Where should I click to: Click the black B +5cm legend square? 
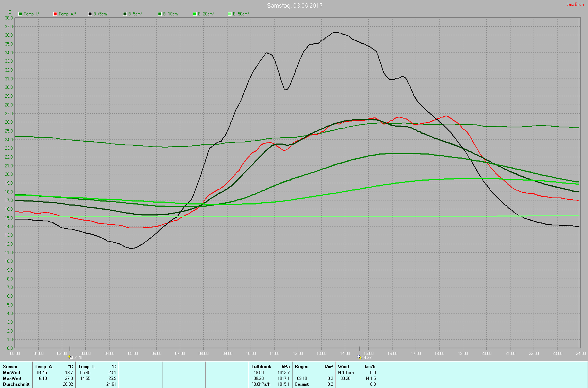(x=90, y=14)
